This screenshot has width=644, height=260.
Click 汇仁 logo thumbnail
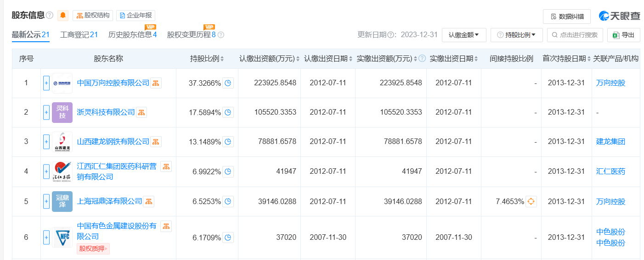tap(62, 171)
